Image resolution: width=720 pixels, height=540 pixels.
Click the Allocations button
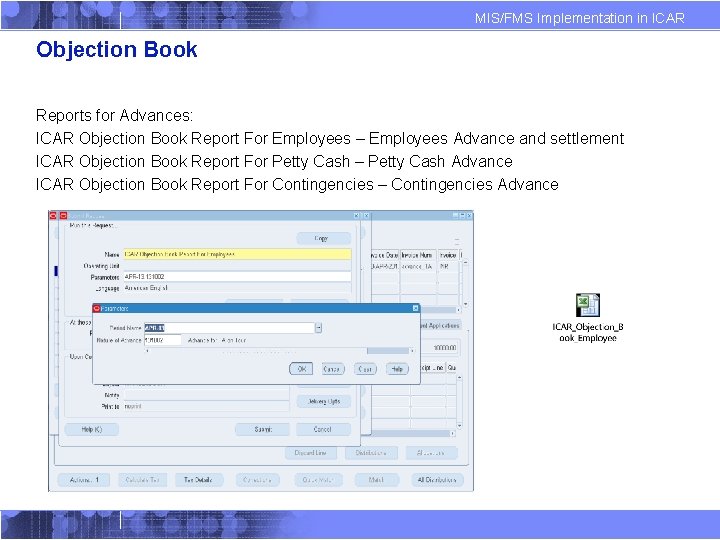[431, 453]
